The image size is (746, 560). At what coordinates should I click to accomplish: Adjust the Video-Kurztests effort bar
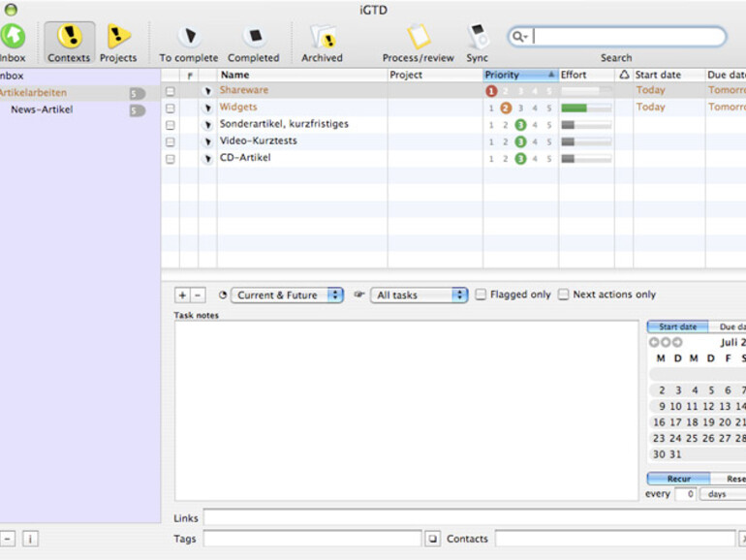click(x=586, y=141)
